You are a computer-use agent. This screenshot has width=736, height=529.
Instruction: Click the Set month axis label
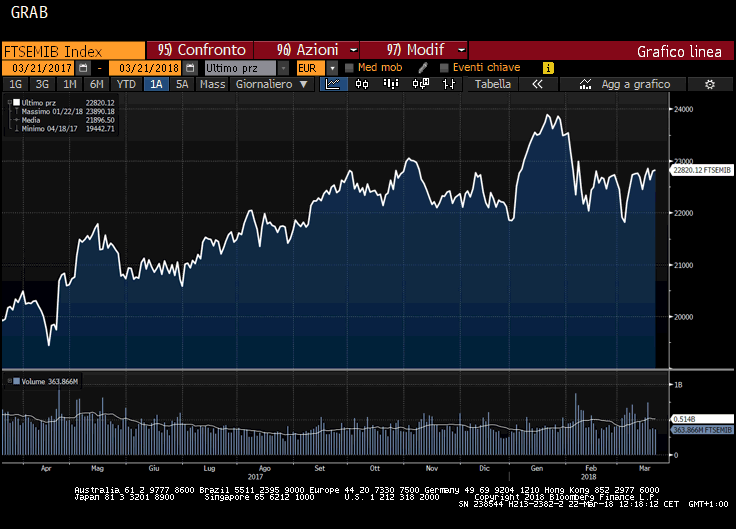coord(319,468)
